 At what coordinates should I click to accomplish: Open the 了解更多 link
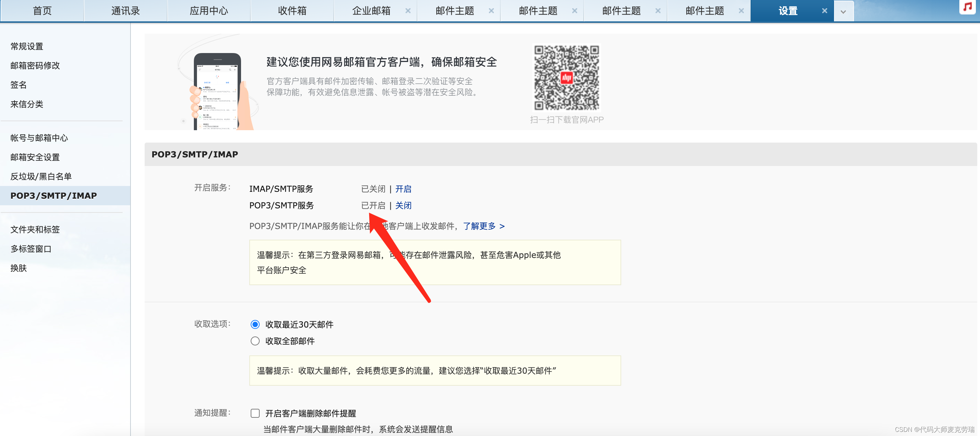pos(483,226)
